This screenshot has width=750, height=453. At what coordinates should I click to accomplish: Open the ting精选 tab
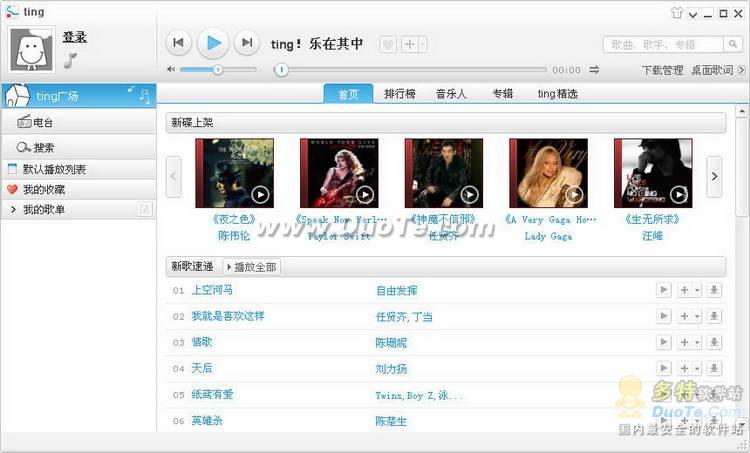tap(557, 94)
